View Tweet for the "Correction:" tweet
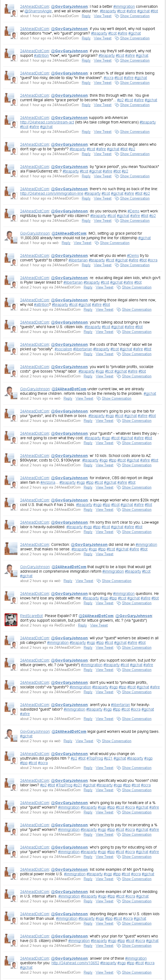The height and width of the screenshot is (980, 166). point(104,554)
